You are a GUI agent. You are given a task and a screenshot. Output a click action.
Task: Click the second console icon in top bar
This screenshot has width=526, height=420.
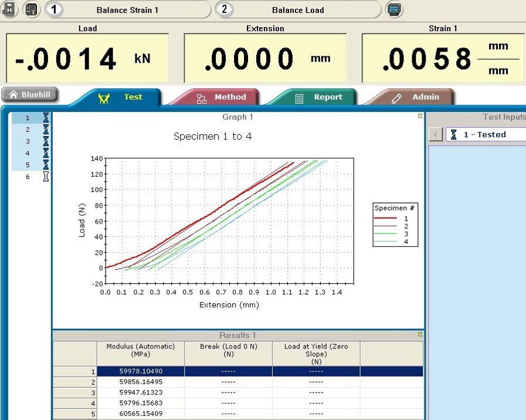tap(31, 9)
